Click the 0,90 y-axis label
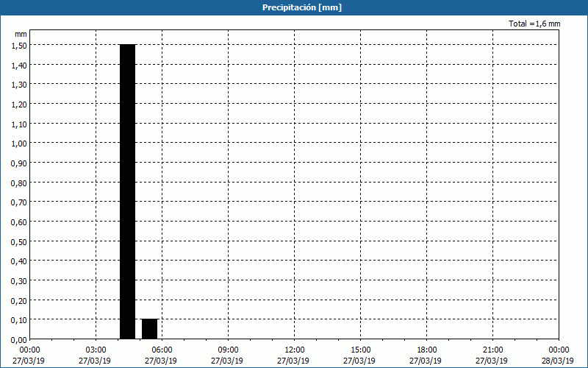The width and height of the screenshot is (588, 368). tap(19, 163)
